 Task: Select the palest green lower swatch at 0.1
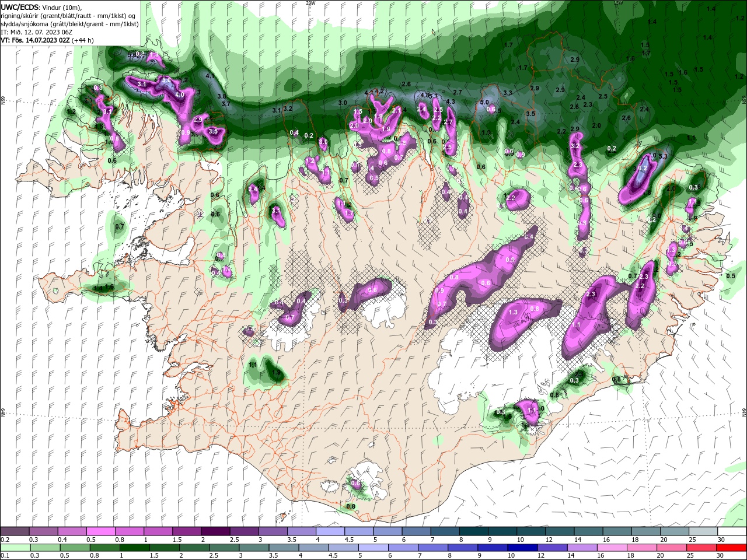coord(15,548)
